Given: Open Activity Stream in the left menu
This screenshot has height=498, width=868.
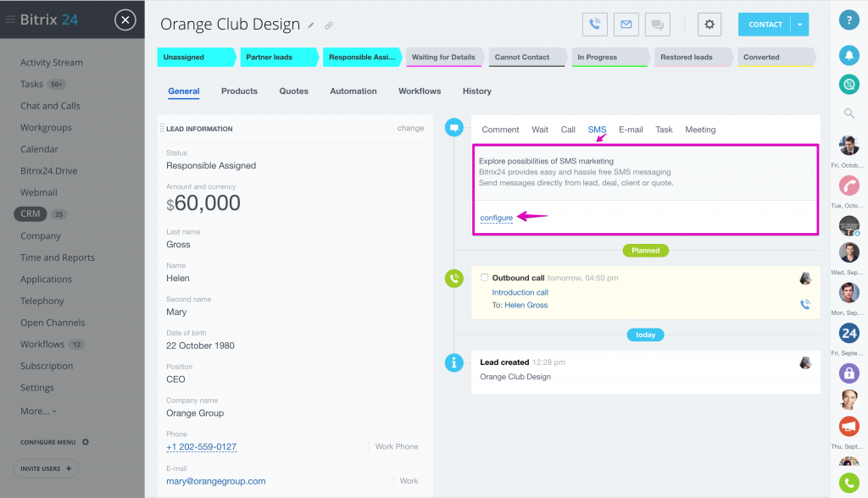Looking at the screenshot, I should click(52, 63).
